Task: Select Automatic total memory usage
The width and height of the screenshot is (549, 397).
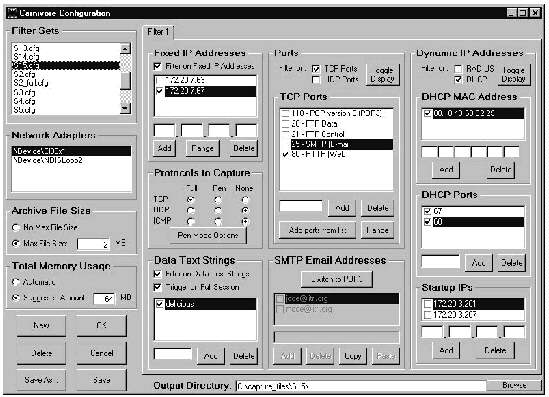Action: 16,282
